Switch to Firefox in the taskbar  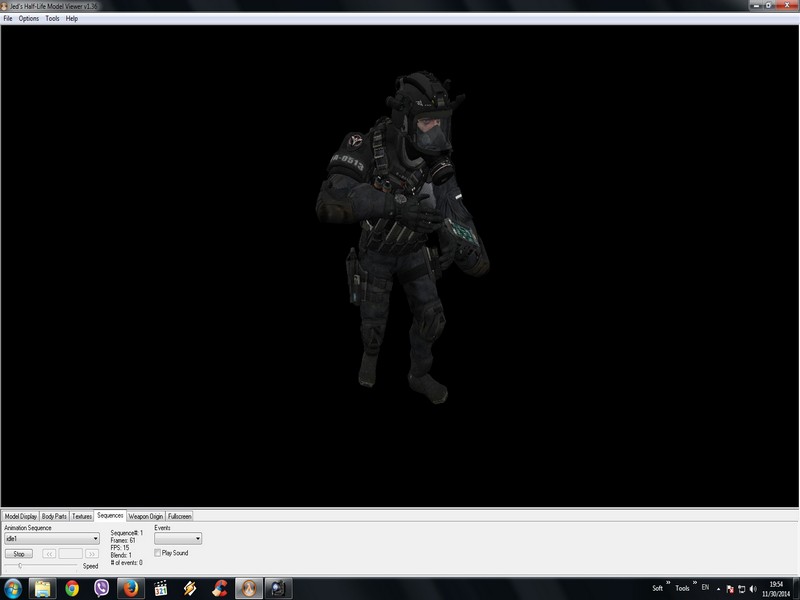[x=131, y=589]
